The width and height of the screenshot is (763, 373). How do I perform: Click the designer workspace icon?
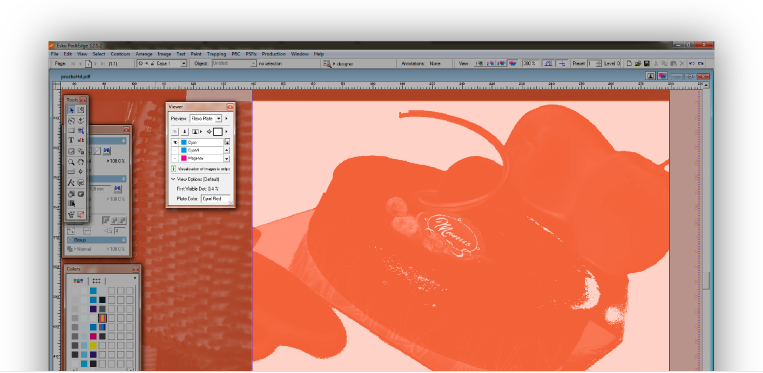coord(327,64)
